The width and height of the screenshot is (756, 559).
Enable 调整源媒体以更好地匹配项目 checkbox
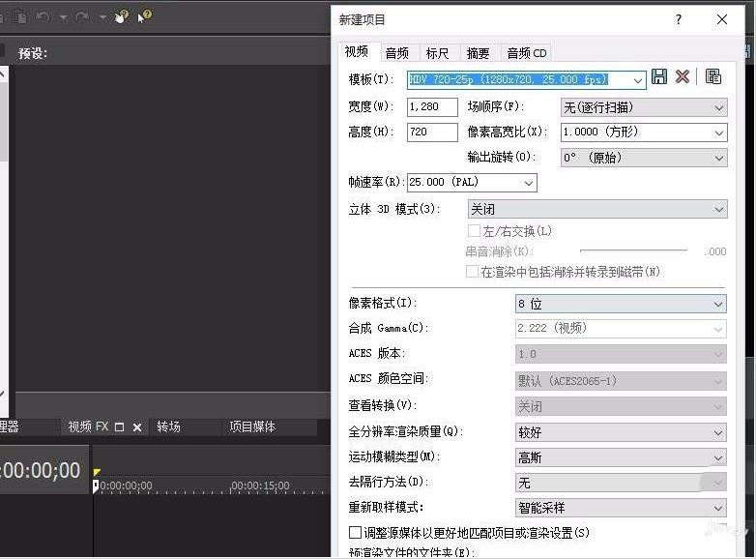(x=356, y=533)
